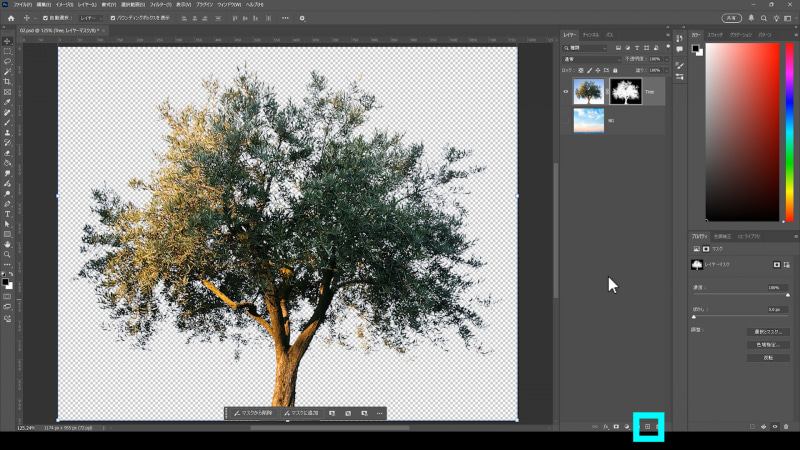Click Add to mask in task bar

302,413
